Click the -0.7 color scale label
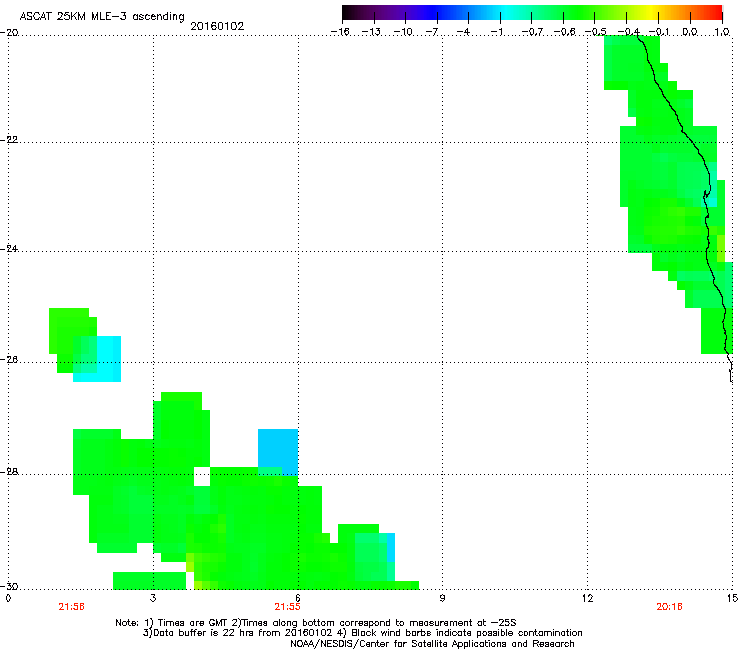 click(x=532, y=32)
